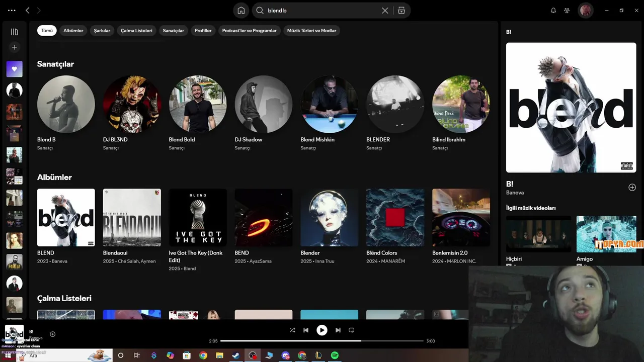Select the Profiller filter tab
644x362 pixels.
pyautogui.click(x=203, y=31)
